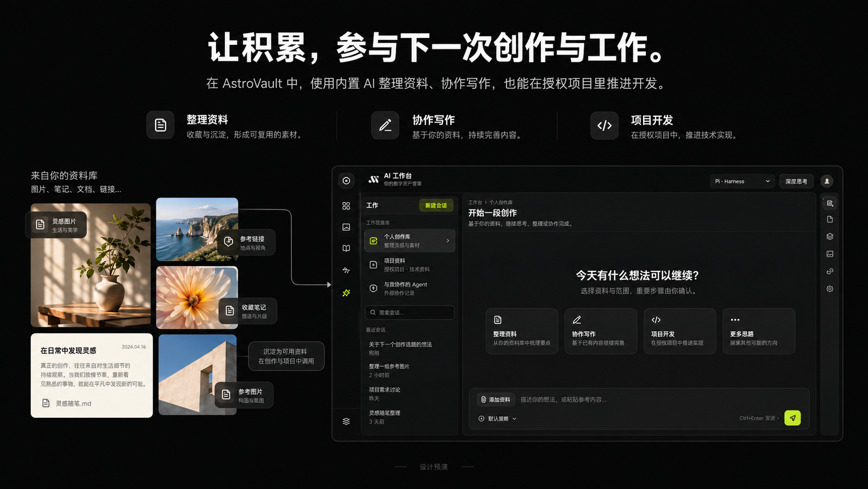Click the layers icon at bottom of left sidebar

pos(346,421)
